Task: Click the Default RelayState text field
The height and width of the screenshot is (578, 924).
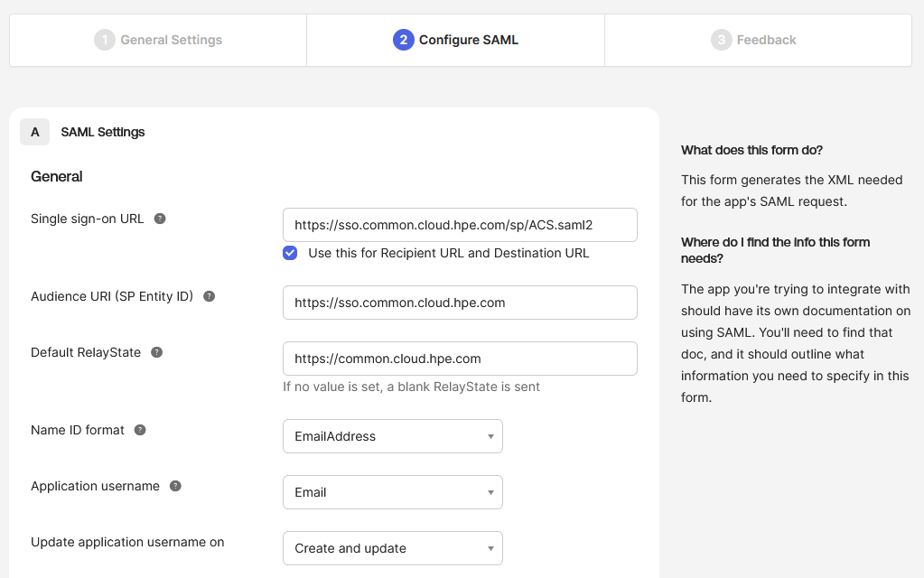Action: (460, 359)
